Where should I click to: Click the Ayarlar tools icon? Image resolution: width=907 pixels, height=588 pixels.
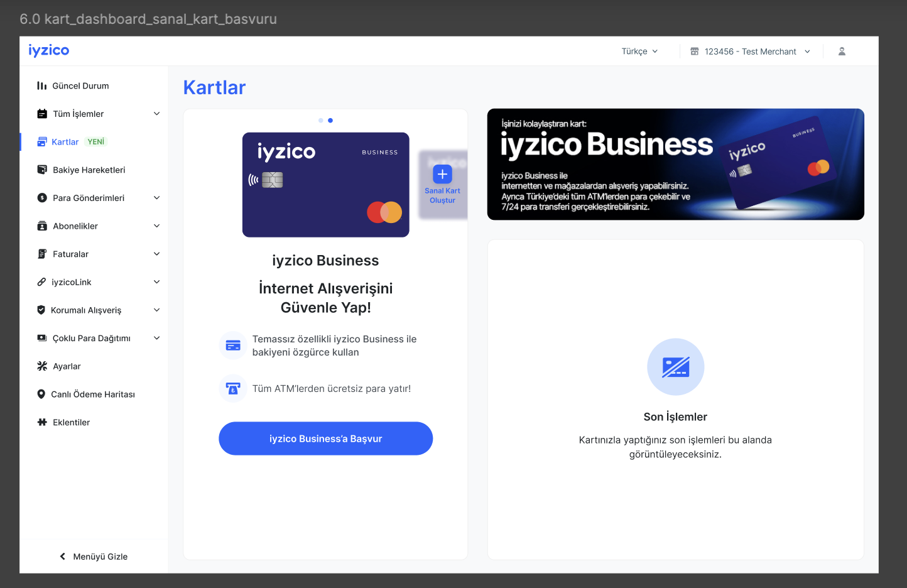[42, 366]
